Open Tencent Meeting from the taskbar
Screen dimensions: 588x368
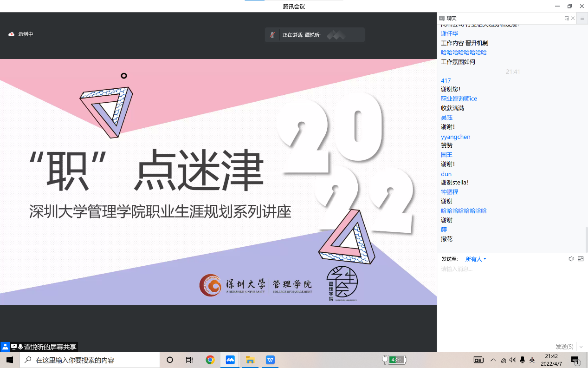point(230,360)
